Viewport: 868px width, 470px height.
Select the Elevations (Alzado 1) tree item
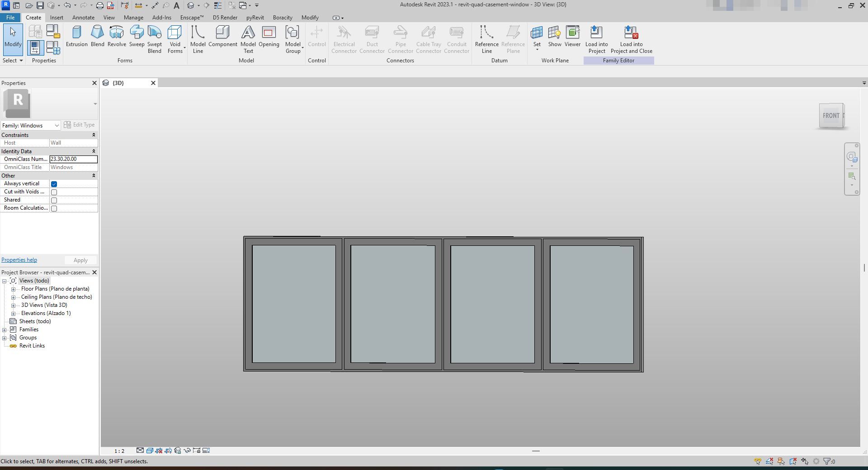pyautogui.click(x=46, y=313)
